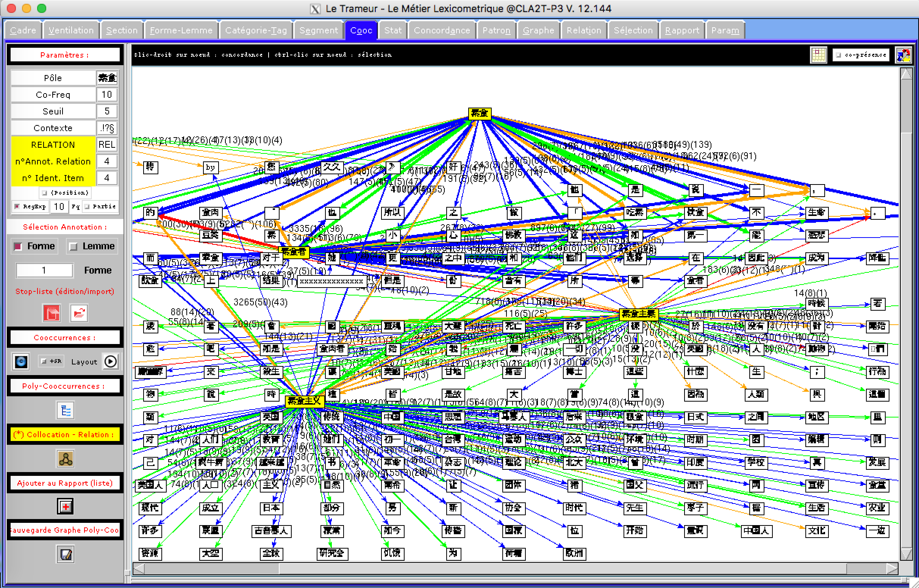Viewport: 919px width, 588px height.
Task: Open the Rapport tab
Action: click(x=682, y=30)
